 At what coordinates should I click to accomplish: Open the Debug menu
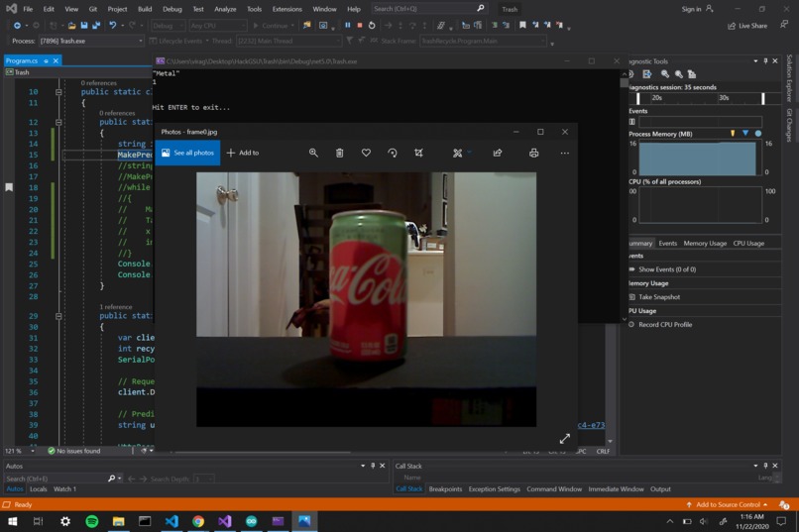coord(172,9)
